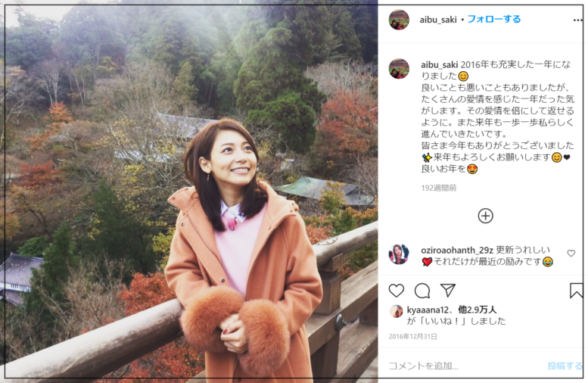Open comments via the speech bubble icon
Viewport: 588px width, 383px height.
(422, 291)
